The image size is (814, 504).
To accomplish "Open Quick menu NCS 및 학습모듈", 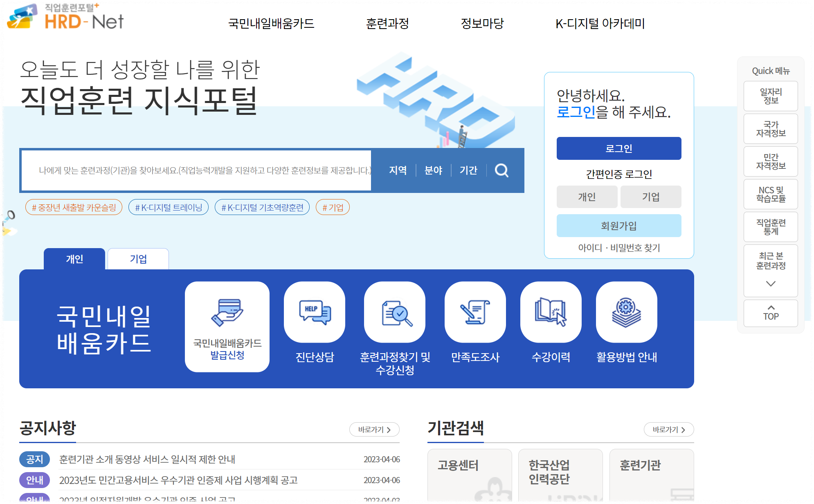I will (771, 194).
